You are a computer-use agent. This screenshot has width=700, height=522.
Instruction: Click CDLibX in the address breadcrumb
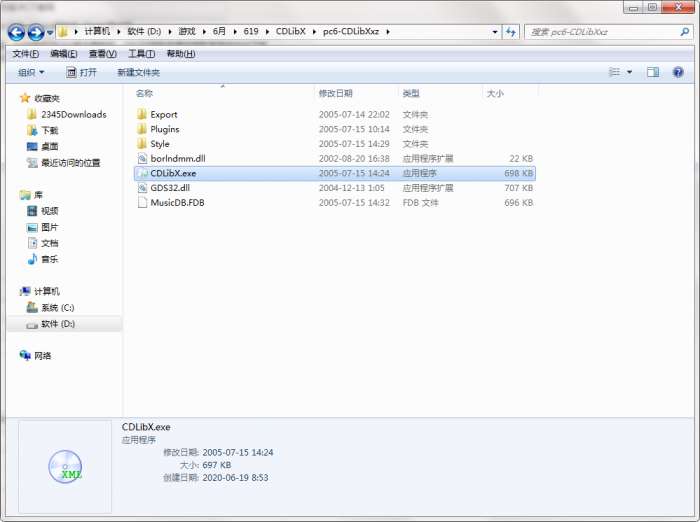(x=291, y=31)
